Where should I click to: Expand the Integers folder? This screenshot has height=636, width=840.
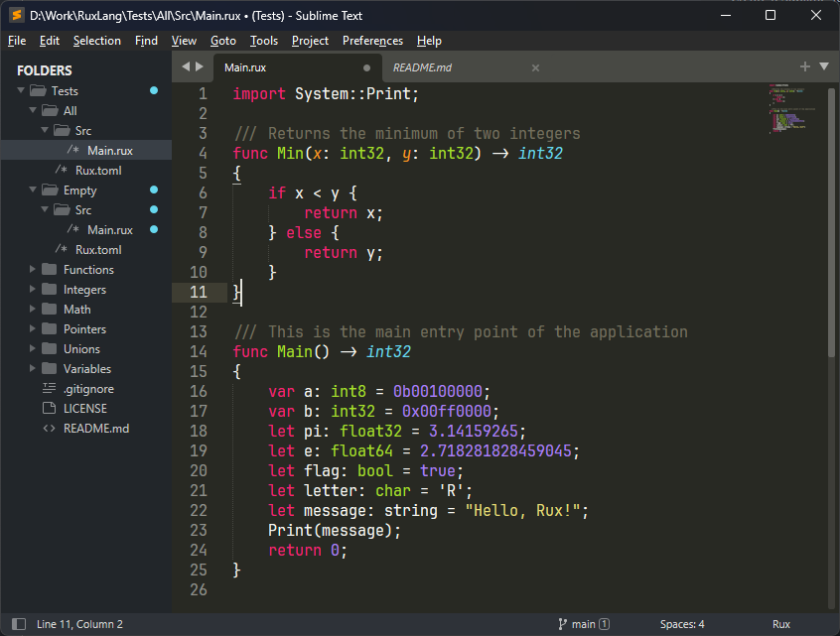tap(33, 289)
